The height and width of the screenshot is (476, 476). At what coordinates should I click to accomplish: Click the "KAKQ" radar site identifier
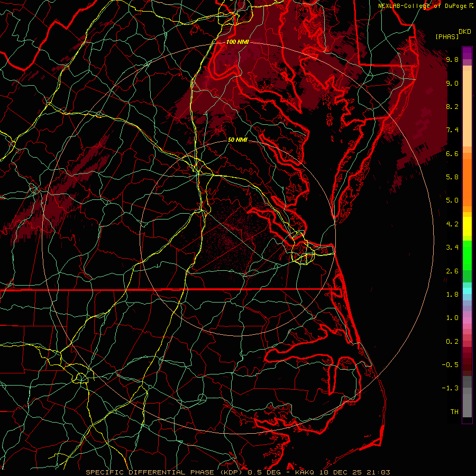305,472
